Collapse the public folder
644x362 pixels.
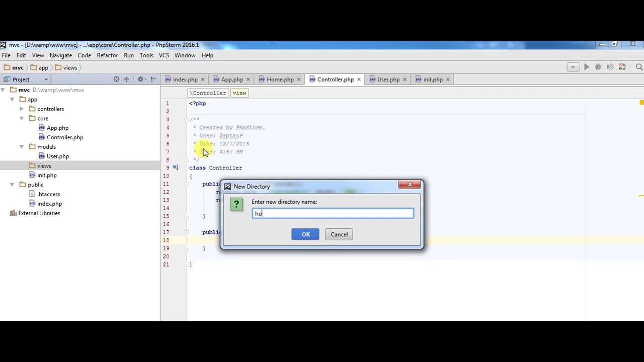click(x=12, y=185)
